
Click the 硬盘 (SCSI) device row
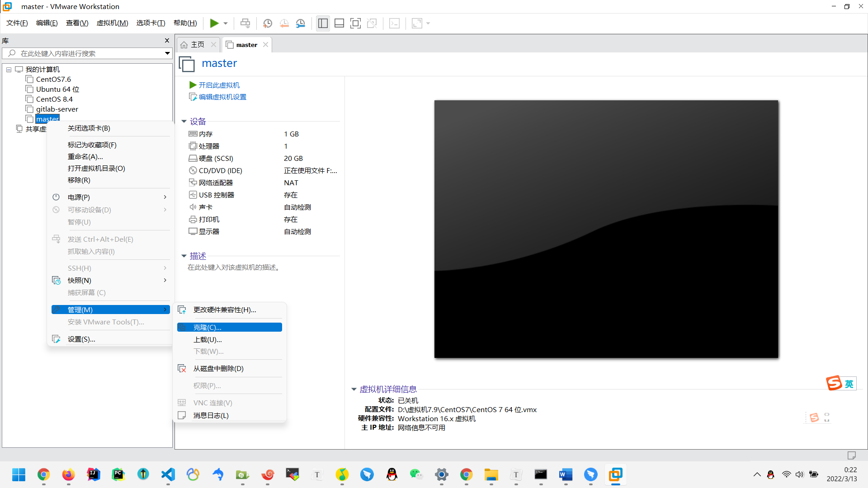click(x=263, y=159)
